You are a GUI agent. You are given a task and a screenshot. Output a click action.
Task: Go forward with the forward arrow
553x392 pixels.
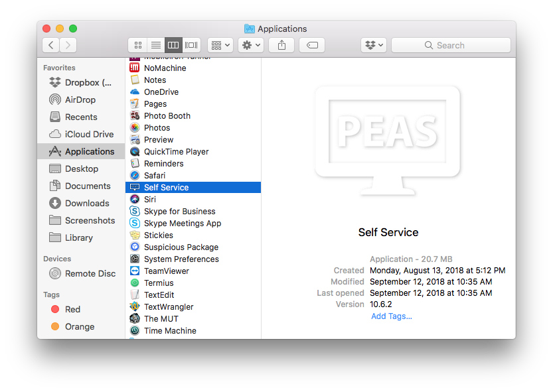68,45
